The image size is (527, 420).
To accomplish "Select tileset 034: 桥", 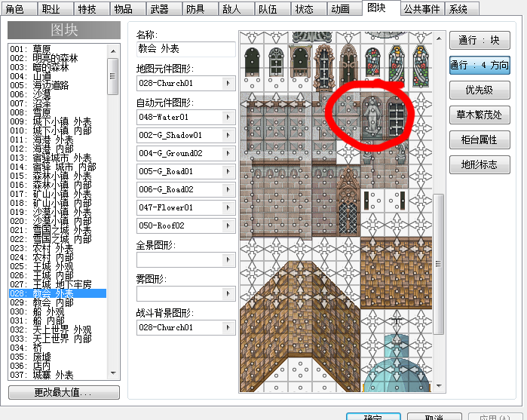I will pyautogui.click(x=57, y=348).
